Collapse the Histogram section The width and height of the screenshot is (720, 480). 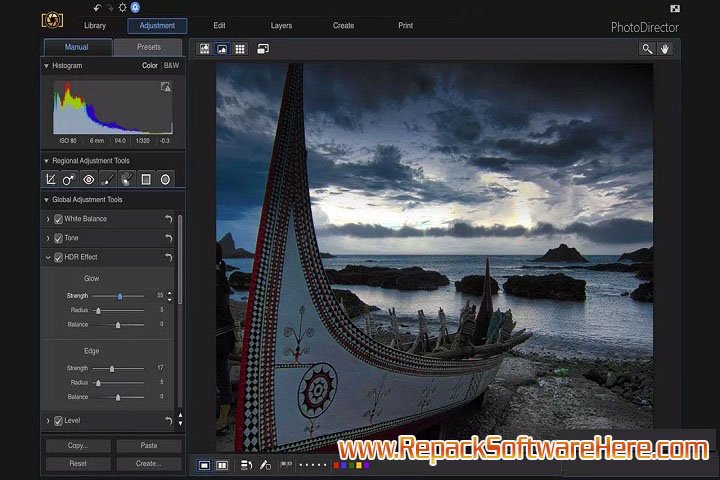(46, 66)
